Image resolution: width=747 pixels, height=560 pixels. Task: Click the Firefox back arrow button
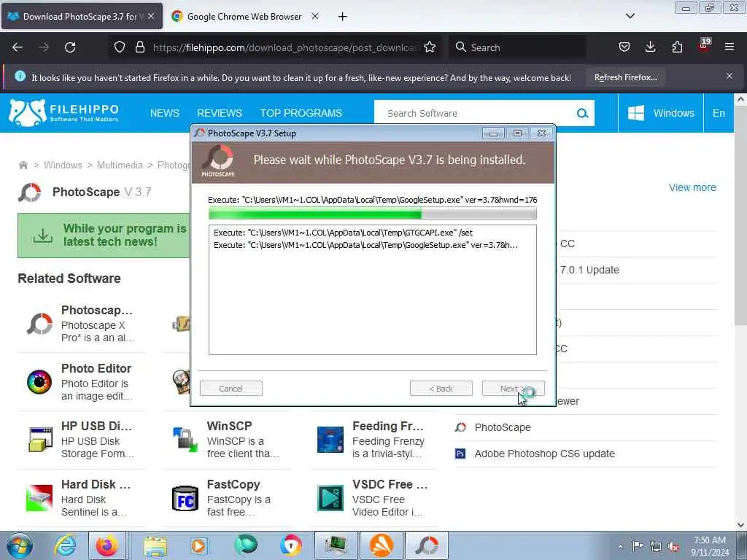18,47
